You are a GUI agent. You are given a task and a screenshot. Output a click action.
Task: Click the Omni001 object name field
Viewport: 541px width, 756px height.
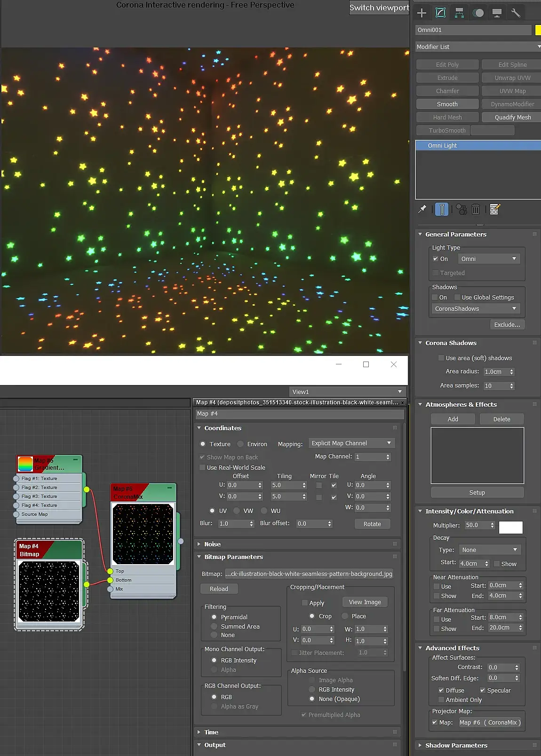473,30
